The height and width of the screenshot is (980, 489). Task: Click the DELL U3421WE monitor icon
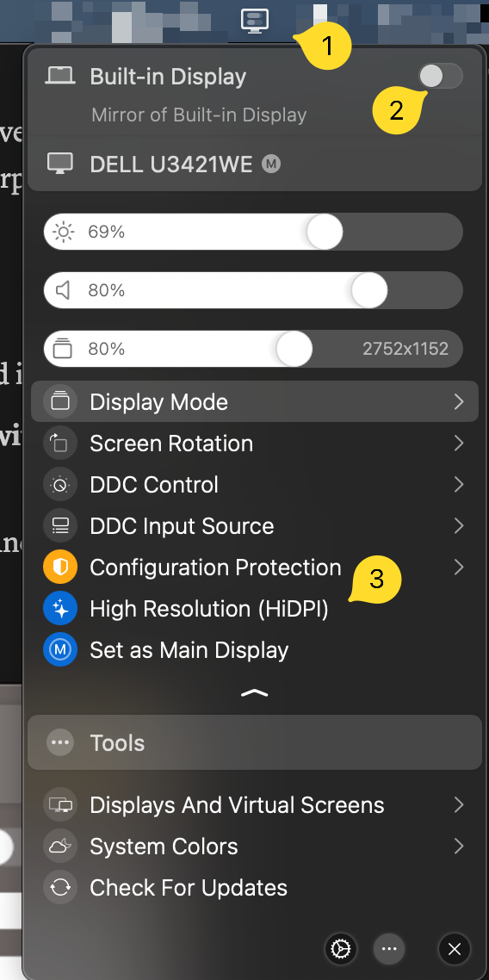coord(60,164)
